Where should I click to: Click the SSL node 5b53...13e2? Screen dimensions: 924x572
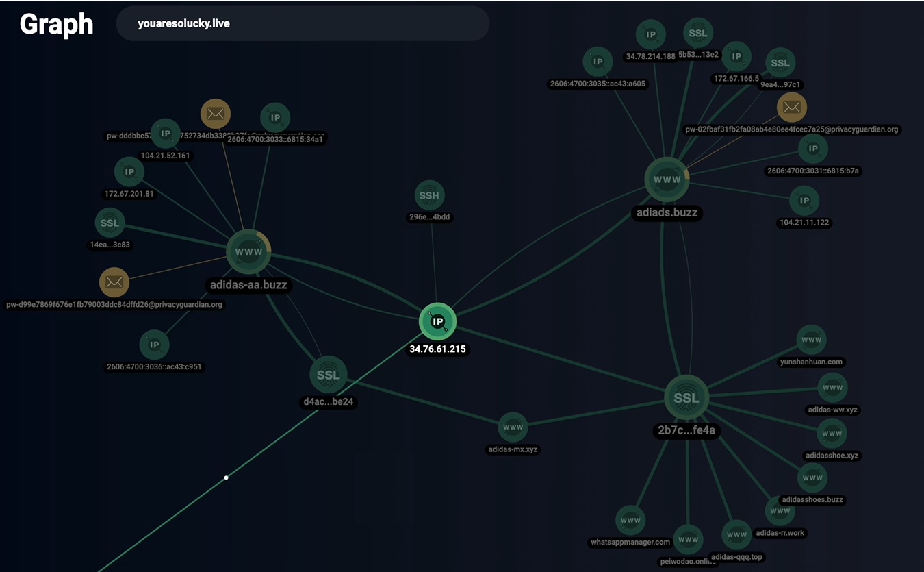coord(698,33)
